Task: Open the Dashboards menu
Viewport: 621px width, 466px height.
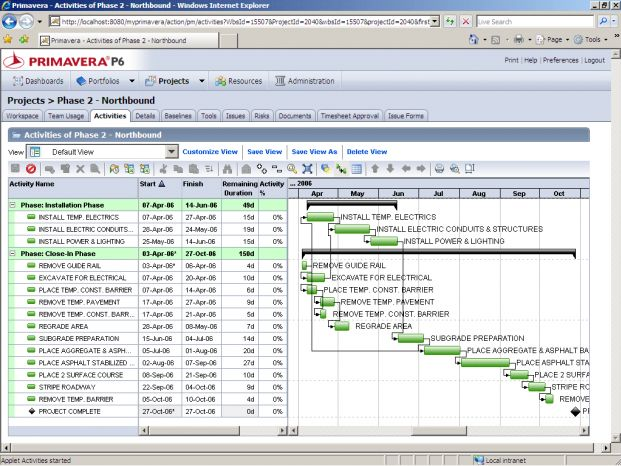Action: click(38, 81)
